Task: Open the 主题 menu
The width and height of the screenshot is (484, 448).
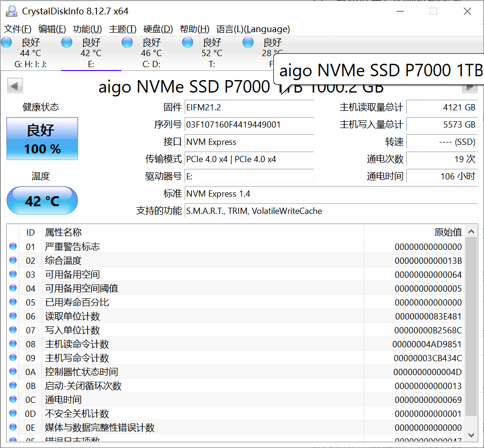Action: 122,29
